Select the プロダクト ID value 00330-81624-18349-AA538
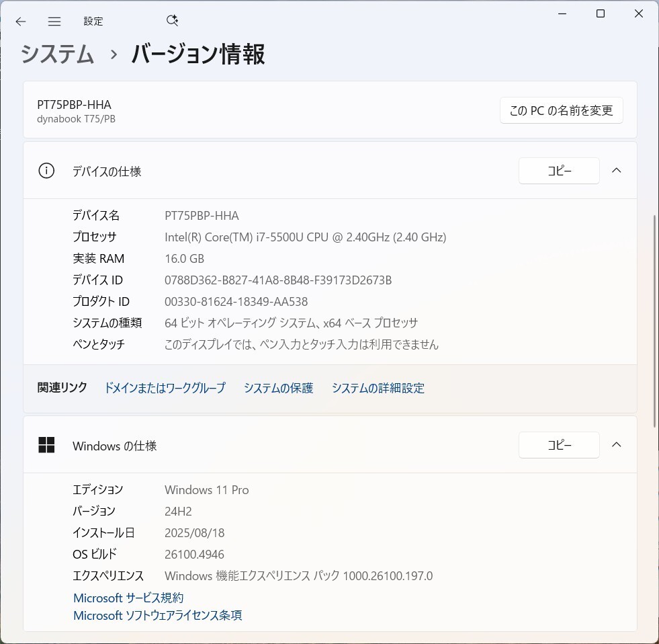This screenshot has width=659, height=644. click(236, 302)
